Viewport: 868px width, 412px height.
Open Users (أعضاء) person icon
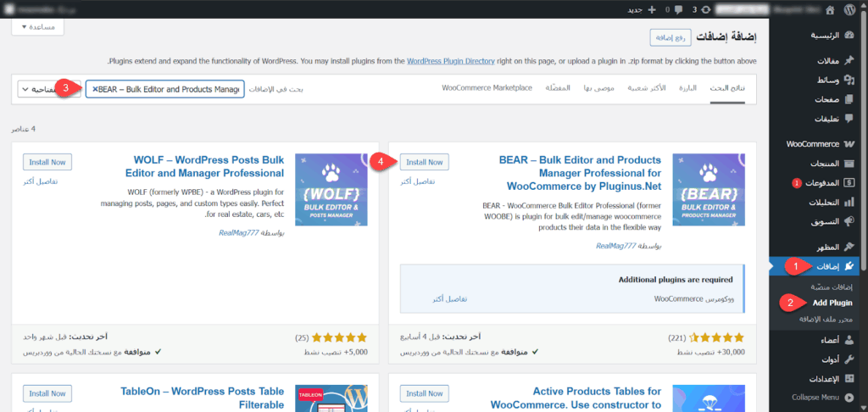tap(849, 340)
